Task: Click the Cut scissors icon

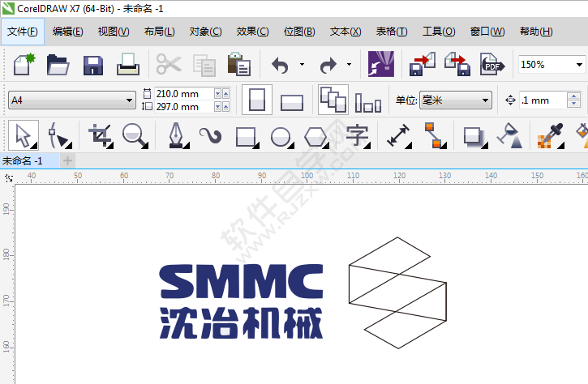Action: coord(169,64)
